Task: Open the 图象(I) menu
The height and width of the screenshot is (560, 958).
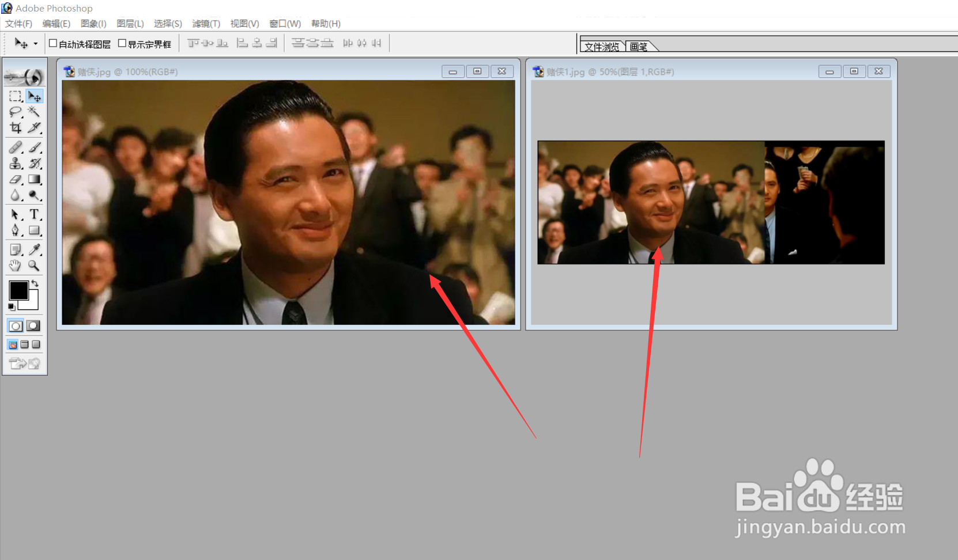Action: [93, 24]
